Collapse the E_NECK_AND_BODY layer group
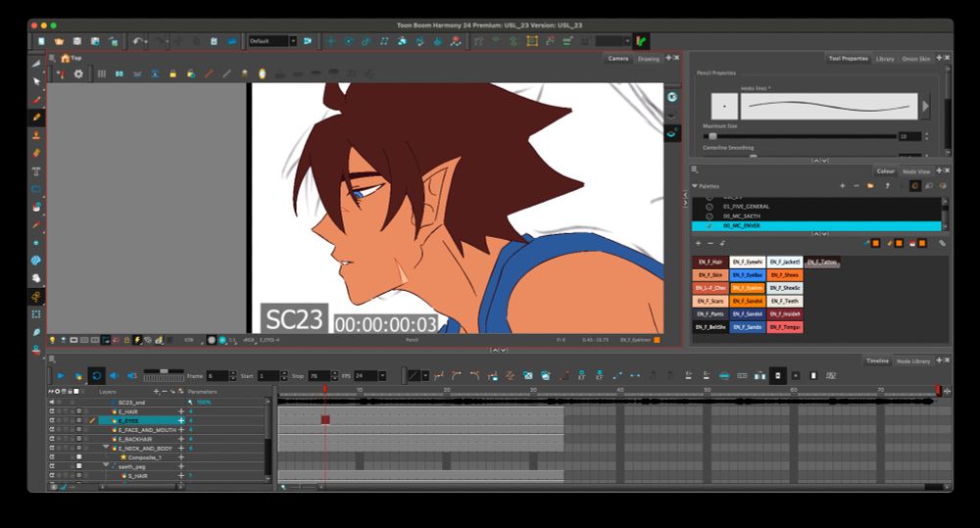This screenshot has width=980, height=528. (x=106, y=448)
